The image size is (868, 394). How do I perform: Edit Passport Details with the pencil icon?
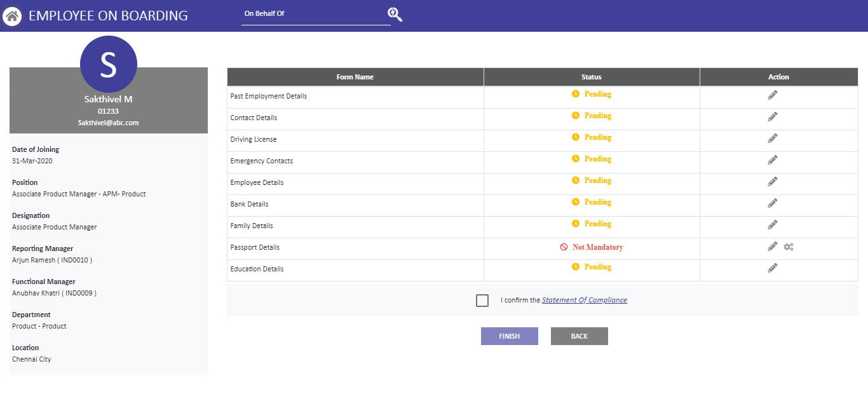(x=772, y=246)
